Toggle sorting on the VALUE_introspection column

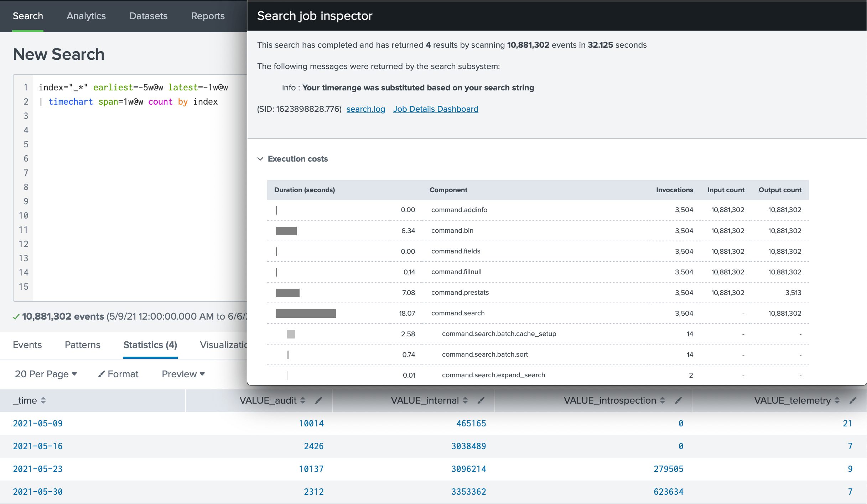663,400
